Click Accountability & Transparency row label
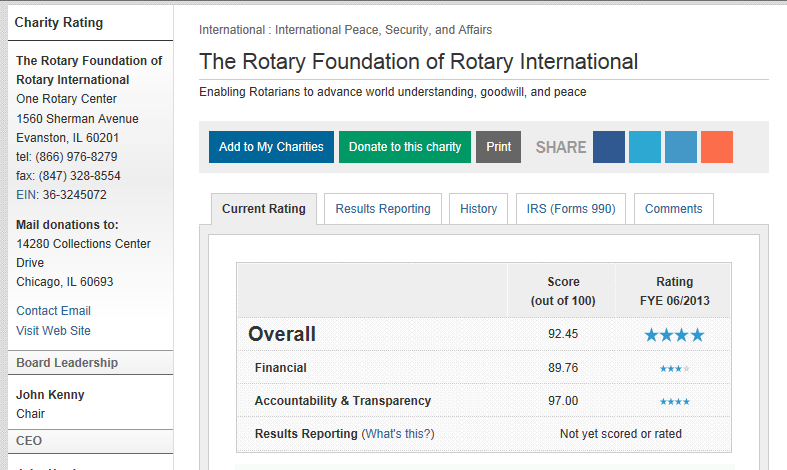787x470 pixels. (x=343, y=401)
